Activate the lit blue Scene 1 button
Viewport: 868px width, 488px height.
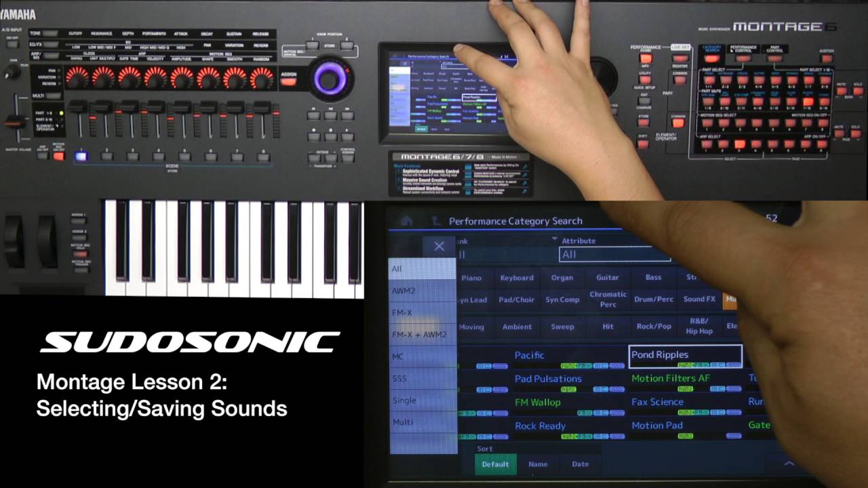point(81,157)
